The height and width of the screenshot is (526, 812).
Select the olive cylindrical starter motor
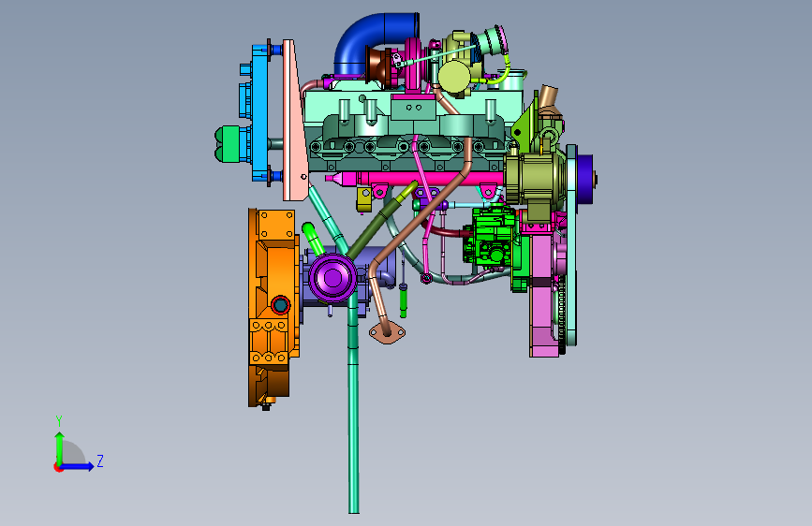click(535, 178)
